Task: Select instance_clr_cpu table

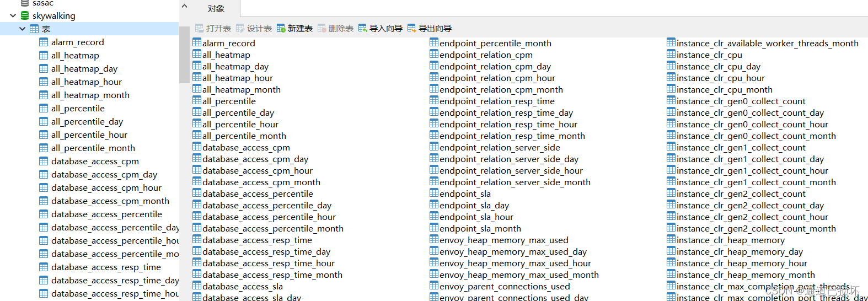Action: (x=709, y=55)
